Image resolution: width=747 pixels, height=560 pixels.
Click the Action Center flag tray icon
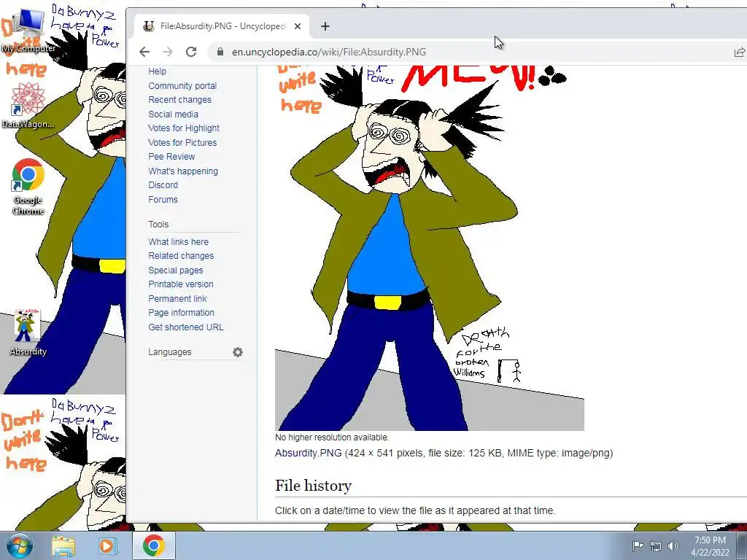pyautogui.click(x=638, y=545)
